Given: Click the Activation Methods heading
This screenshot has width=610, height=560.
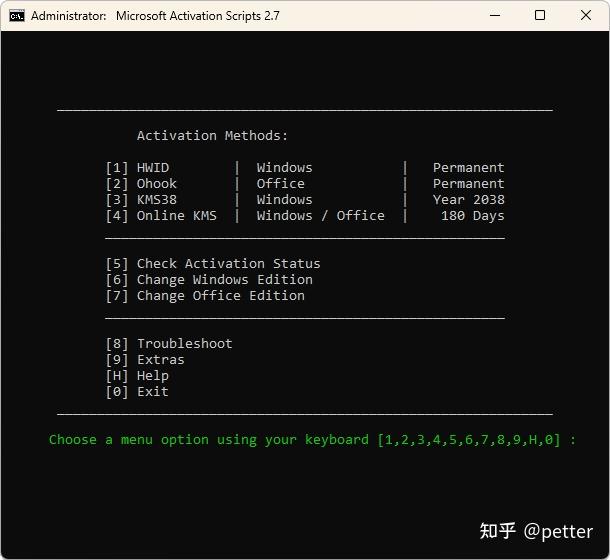Looking at the screenshot, I should (x=212, y=136).
